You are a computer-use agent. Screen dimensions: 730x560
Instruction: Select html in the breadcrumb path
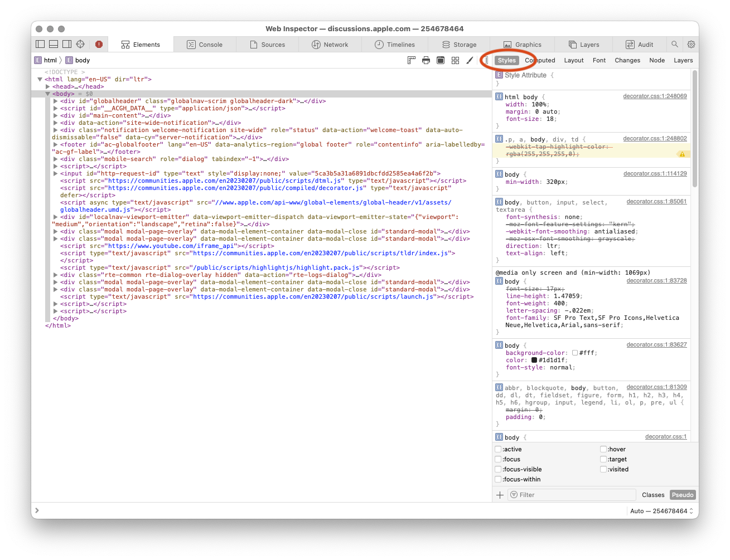pyautogui.click(x=46, y=60)
